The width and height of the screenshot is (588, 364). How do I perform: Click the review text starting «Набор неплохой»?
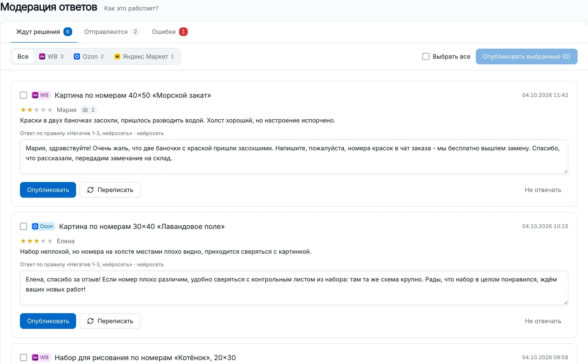(x=166, y=252)
